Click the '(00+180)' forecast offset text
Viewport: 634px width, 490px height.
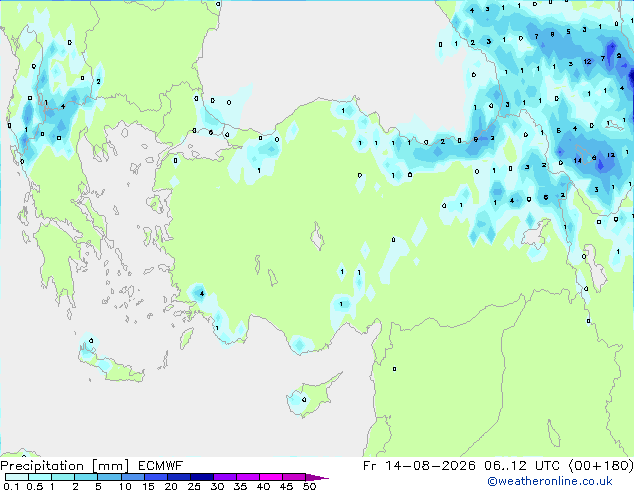[601, 466]
